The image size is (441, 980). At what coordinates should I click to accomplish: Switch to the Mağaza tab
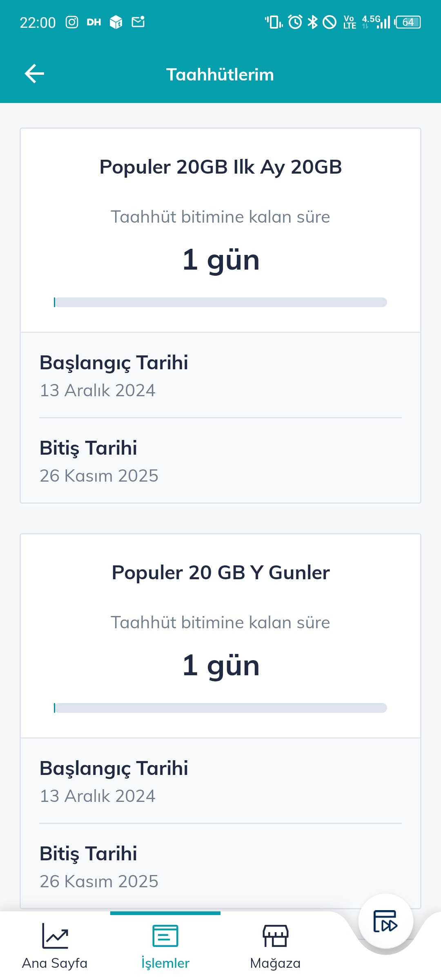point(276,963)
